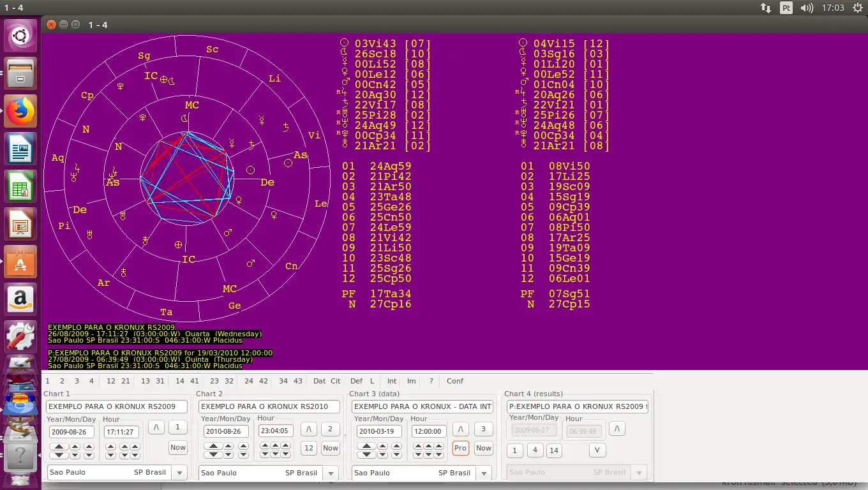This screenshot has width=868, height=490.
Task: Open LibreOffice Calc from the dock
Action: [21, 186]
